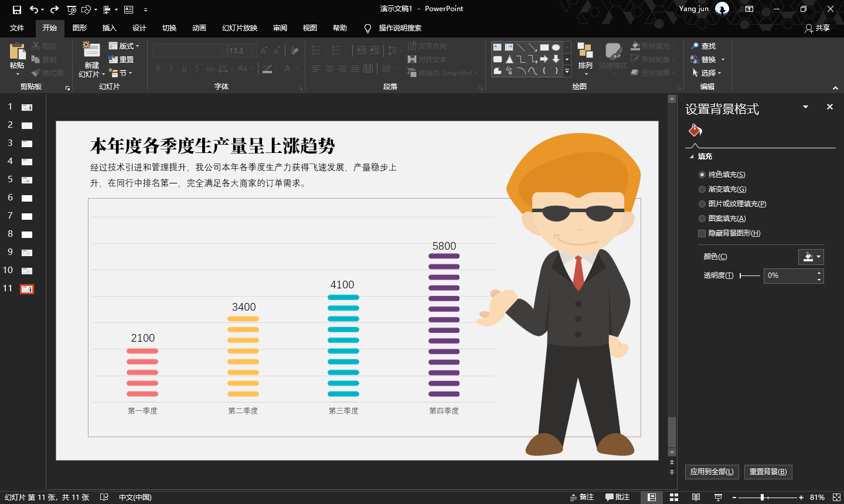Click the Save icon in quick access toolbar

[x=17, y=9]
